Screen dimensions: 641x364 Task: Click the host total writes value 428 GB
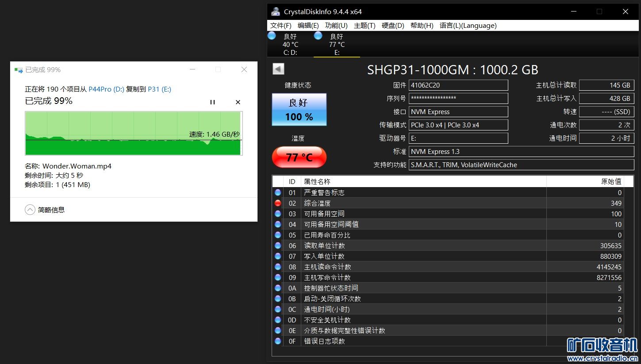tap(606, 99)
